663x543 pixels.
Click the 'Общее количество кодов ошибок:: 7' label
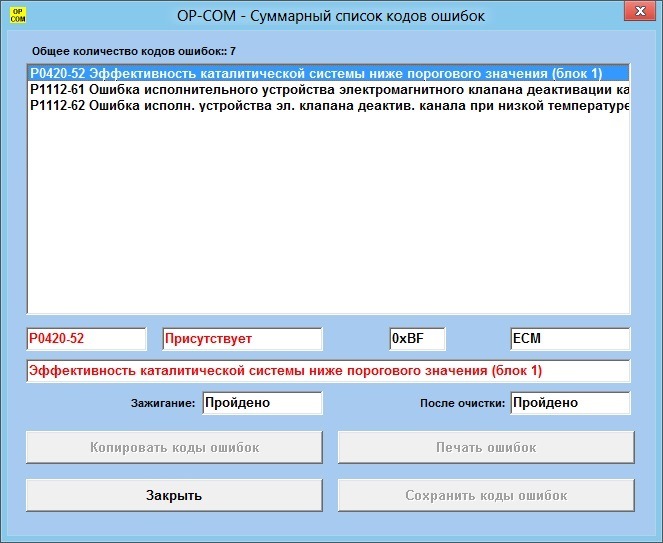coord(134,52)
